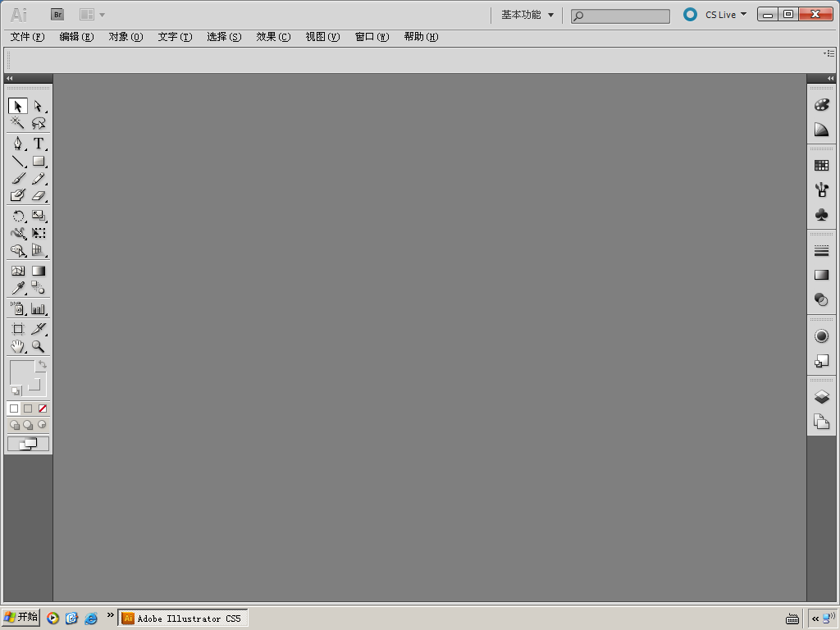Select the Width tool
The image size is (840, 630).
(x=18, y=233)
